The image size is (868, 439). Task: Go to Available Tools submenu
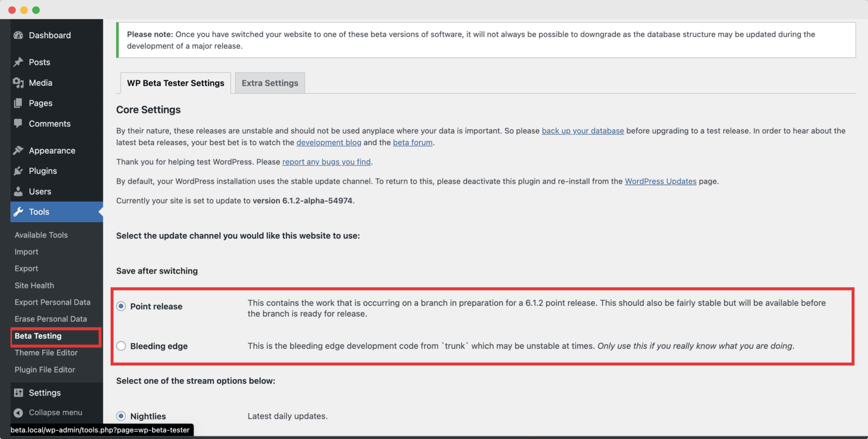pos(41,235)
